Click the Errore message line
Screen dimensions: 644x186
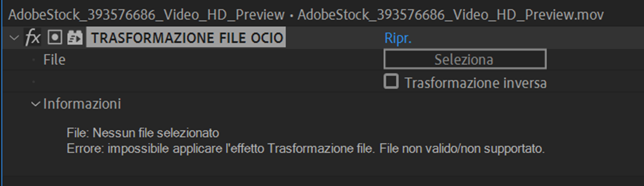click(x=306, y=148)
